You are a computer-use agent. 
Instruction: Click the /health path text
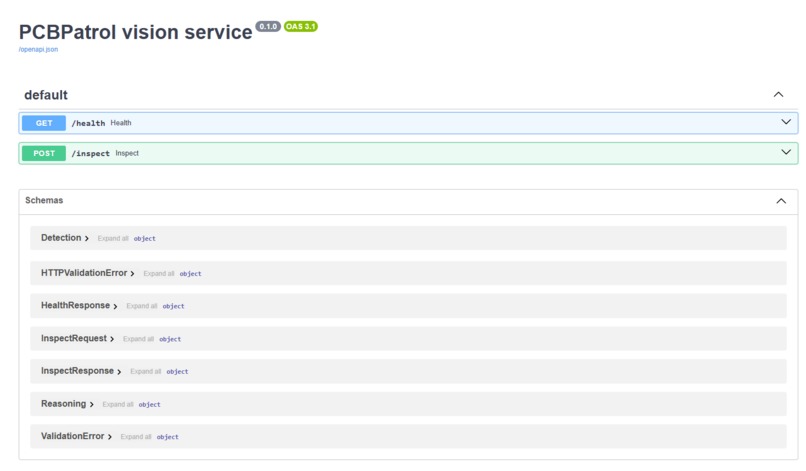click(88, 123)
